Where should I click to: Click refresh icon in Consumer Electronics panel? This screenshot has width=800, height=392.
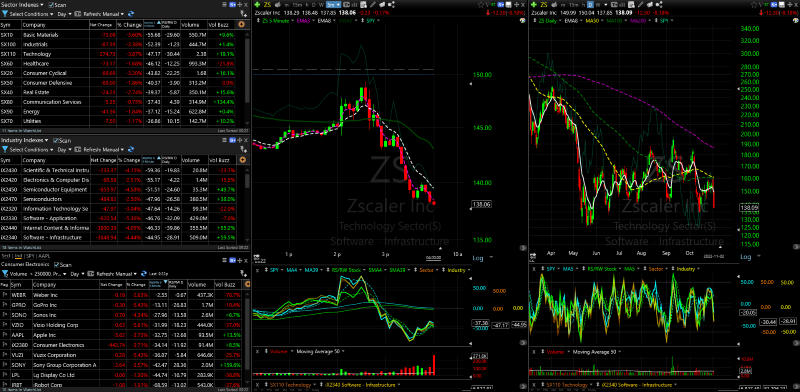[x=143, y=274]
